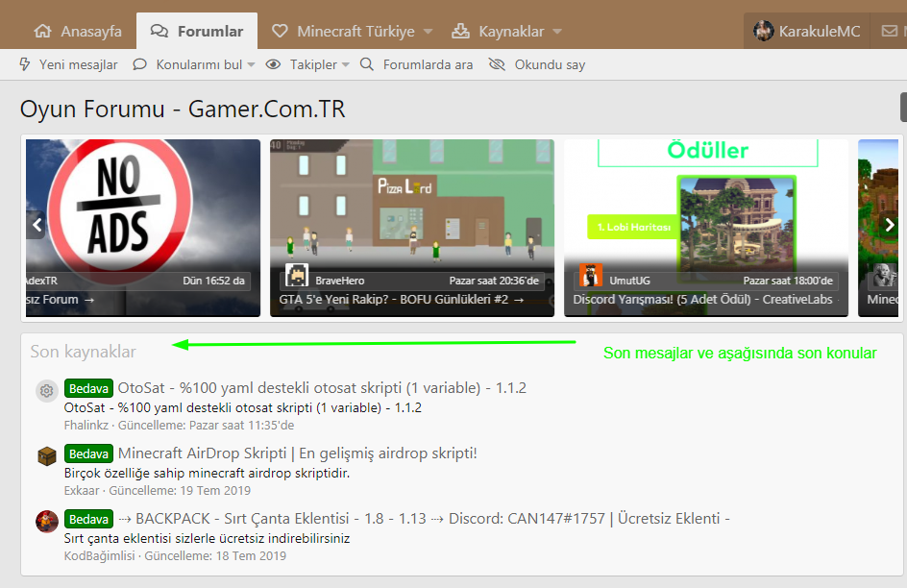Click the Bedava label on the AirDrop row
907x588 pixels.
pos(88,453)
